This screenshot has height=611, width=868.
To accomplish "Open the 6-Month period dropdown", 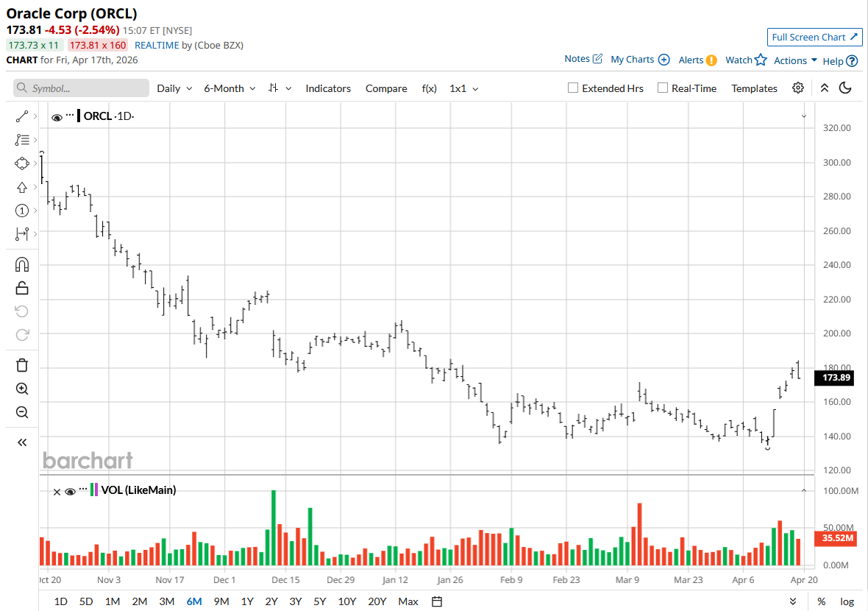I will 230,88.
